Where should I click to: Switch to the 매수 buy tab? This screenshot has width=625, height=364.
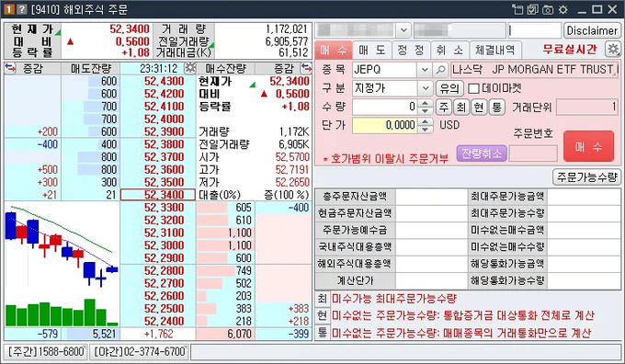[334, 50]
